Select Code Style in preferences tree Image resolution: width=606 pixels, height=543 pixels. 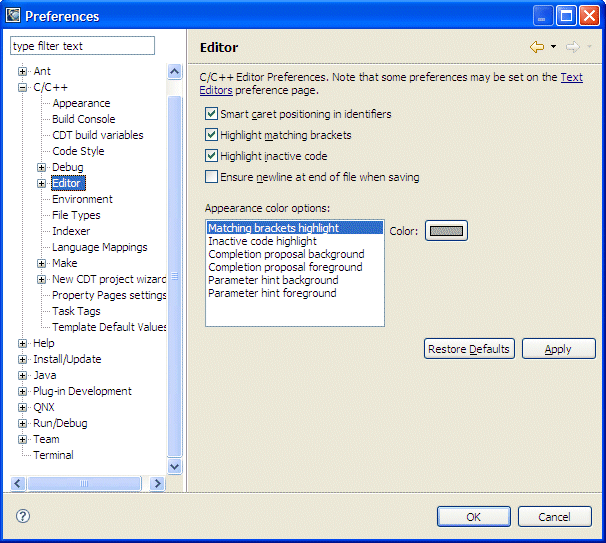78,151
